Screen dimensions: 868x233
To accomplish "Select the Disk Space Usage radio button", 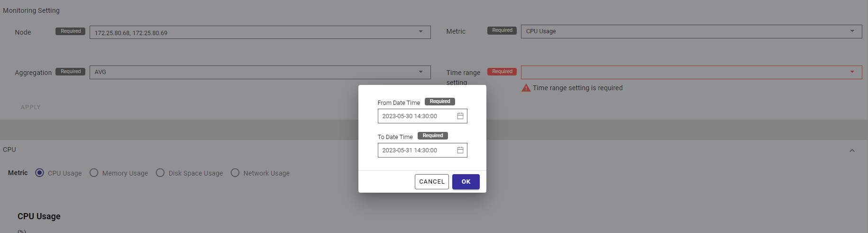I will [x=160, y=173].
